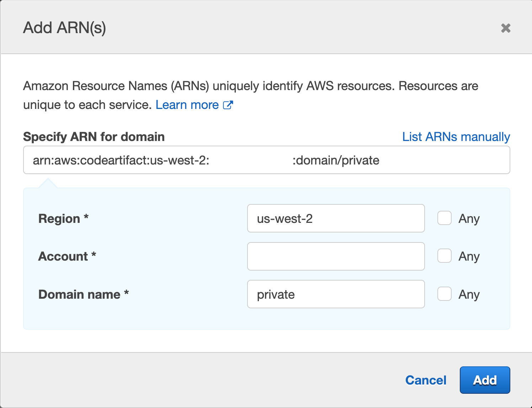This screenshot has width=532, height=408.
Task: Click the Cancel button
Action: [426, 380]
